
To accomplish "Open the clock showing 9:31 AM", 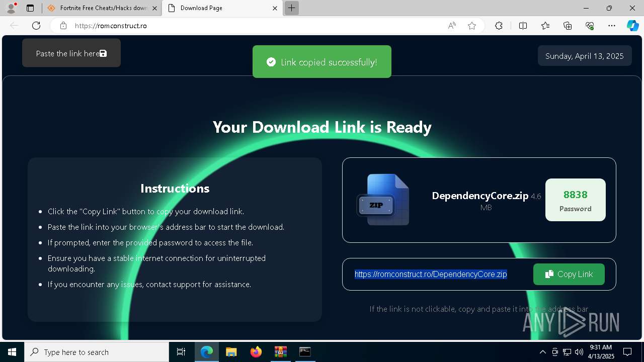I will click(601, 352).
